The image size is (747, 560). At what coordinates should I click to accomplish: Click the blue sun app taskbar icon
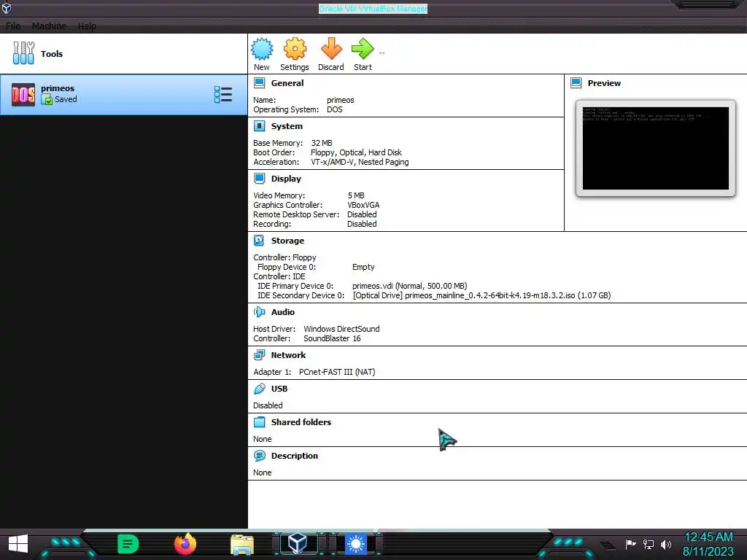pos(355,544)
